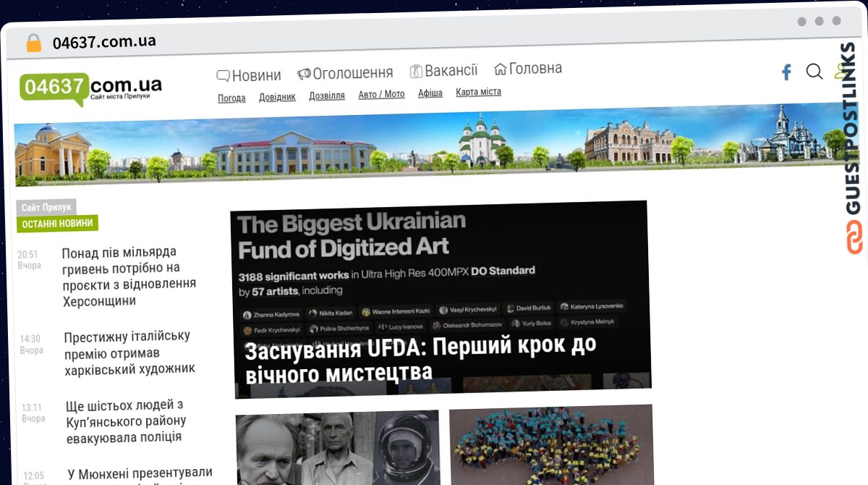Open news about Херсонщини restoration projects
The image size is (868, 485).
click(129, 277)
